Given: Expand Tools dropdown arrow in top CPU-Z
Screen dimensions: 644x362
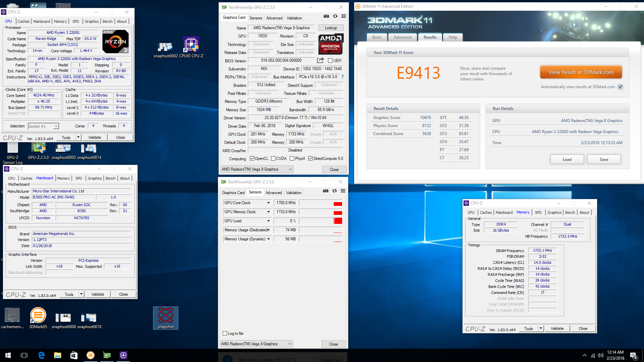Looking at the screenshot, I should 78,137.
